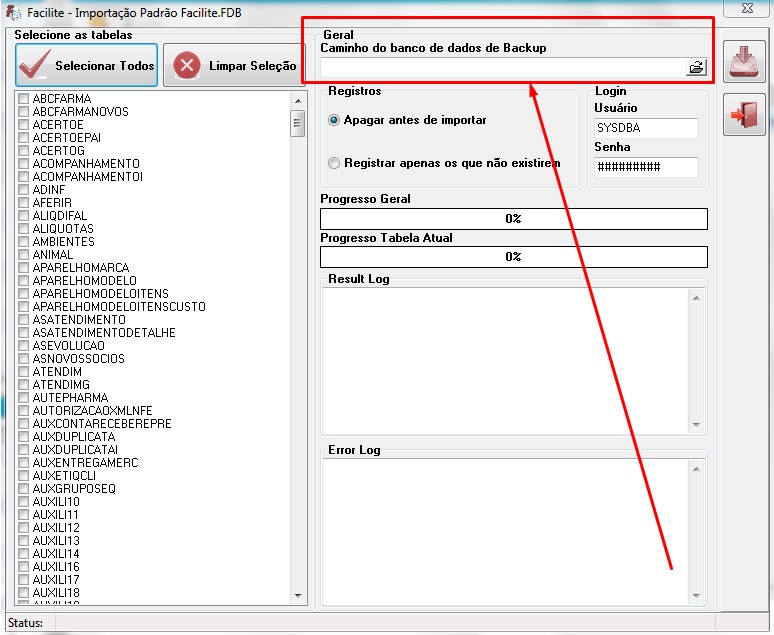The image size is (774, 635).
Task: Click inside the Result Log text area
Action: [506, 361]
